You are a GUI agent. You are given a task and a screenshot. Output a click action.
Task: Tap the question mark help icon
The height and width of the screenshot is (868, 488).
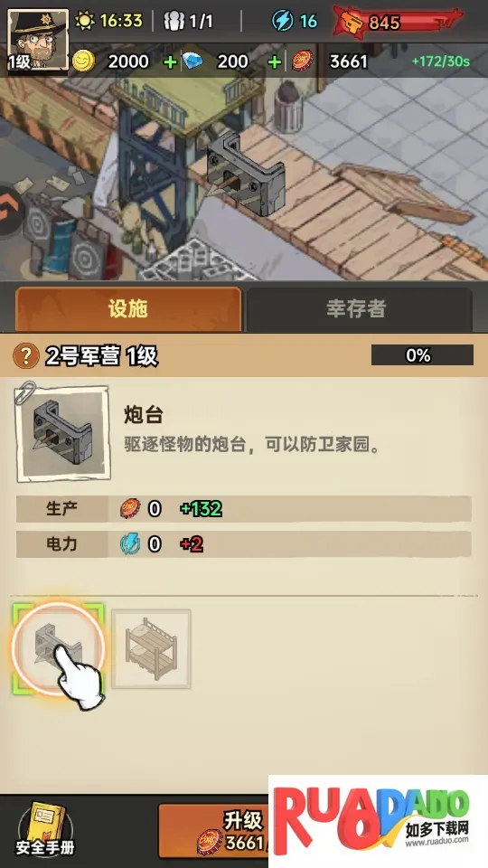point(25,355)
